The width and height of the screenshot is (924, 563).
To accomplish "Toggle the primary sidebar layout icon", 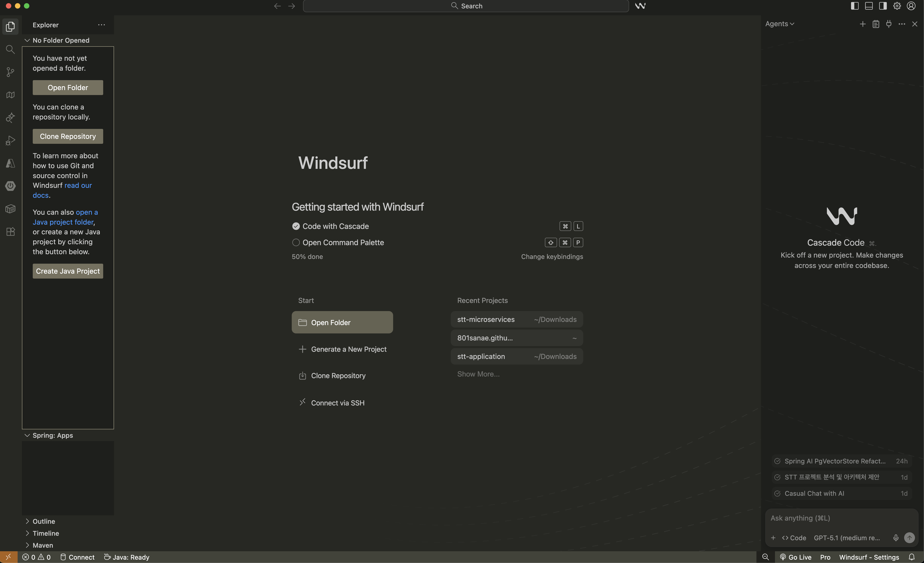I will pyautogui.click(x=855, y=6).
